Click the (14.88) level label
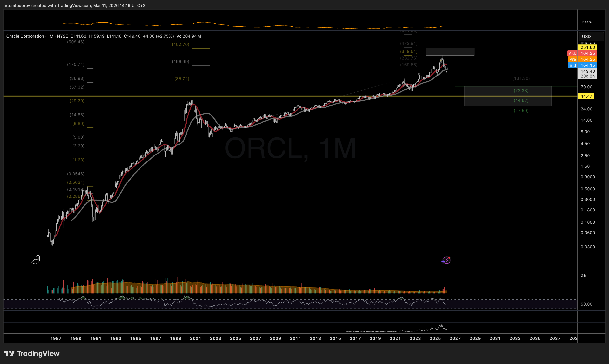 tap(77, 115)
